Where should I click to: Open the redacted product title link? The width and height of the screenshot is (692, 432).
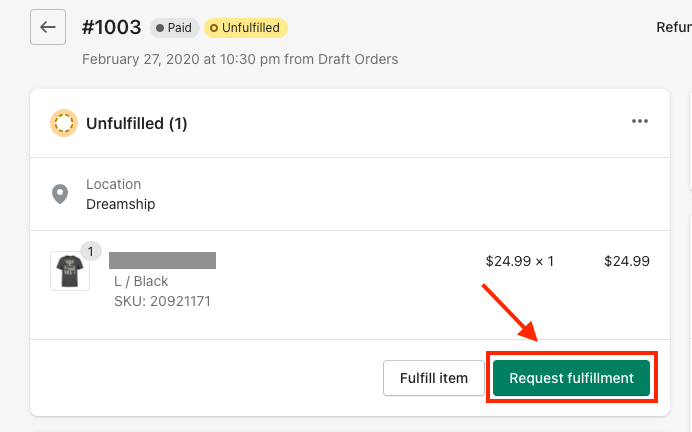pos(162,261)
